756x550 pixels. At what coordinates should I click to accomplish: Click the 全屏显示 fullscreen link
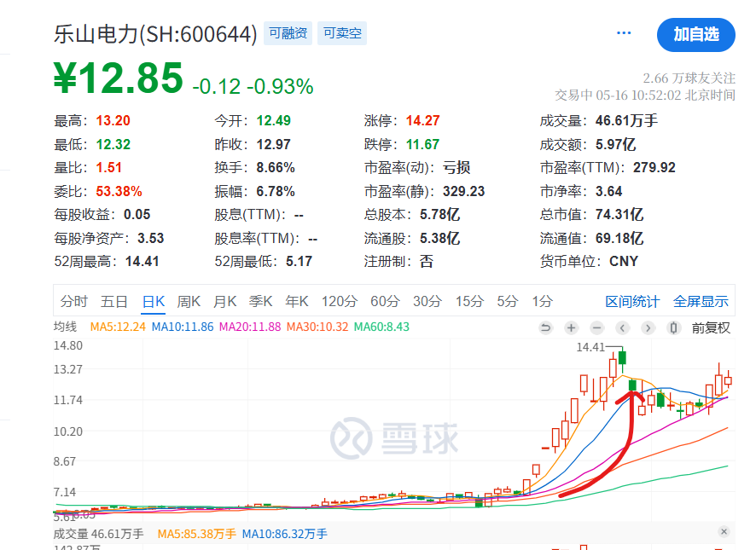click(701, 302)
